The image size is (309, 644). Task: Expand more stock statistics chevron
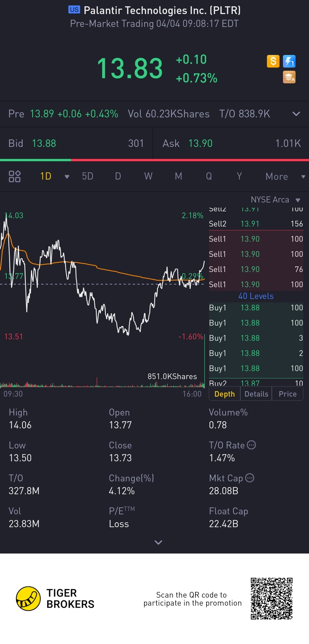(x=158, y=542)
